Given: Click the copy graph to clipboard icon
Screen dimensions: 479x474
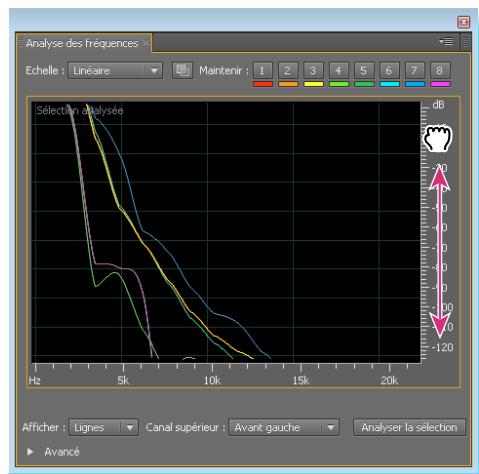Looking at the screenshot, I should point(182,71).
